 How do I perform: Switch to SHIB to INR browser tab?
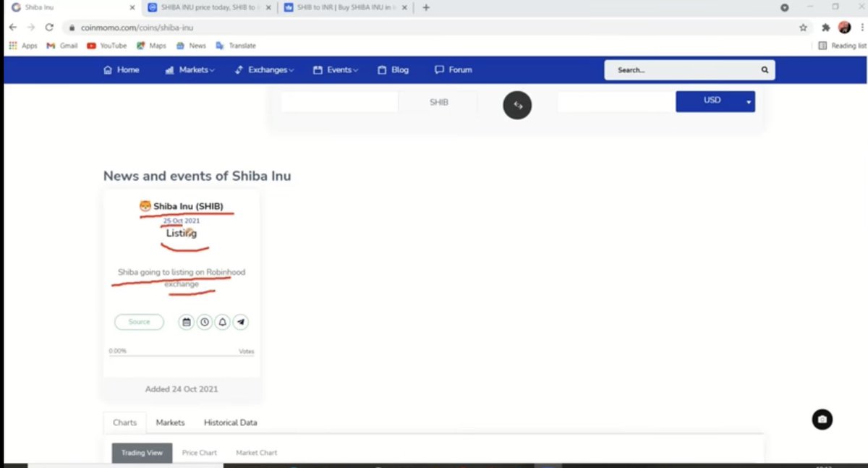(x=346, y=7)
